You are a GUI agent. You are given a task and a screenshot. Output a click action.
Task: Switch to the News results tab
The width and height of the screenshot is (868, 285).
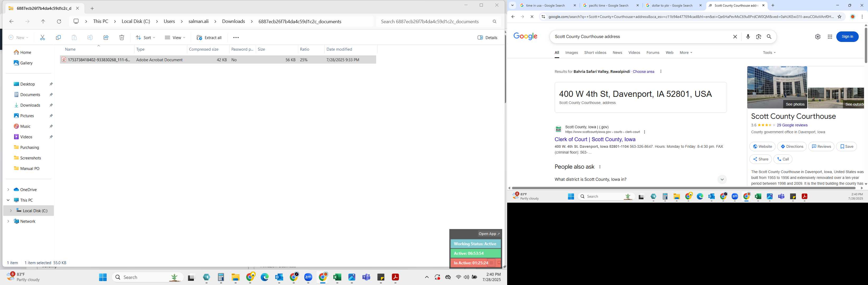[617, 53]
